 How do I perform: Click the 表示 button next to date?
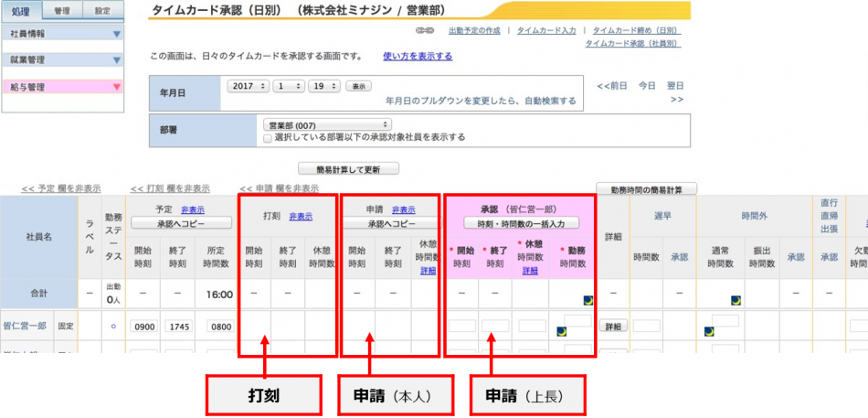[x=359, y=87]
